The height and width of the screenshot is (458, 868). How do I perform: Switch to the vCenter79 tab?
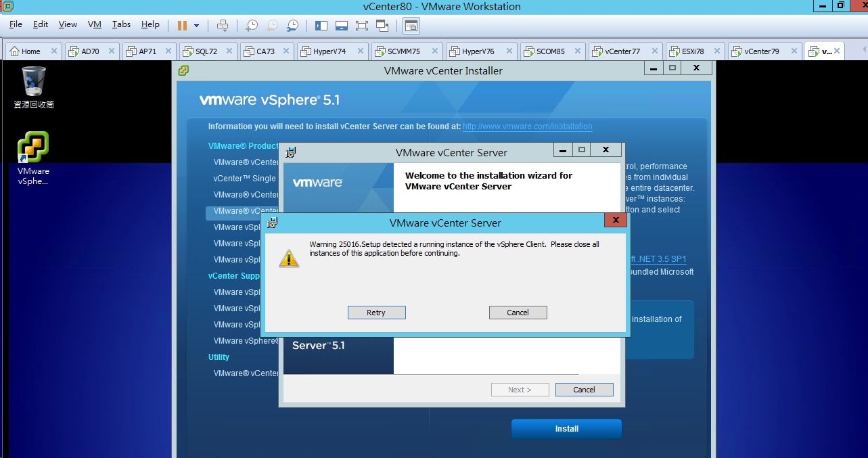tap(762, 51)
